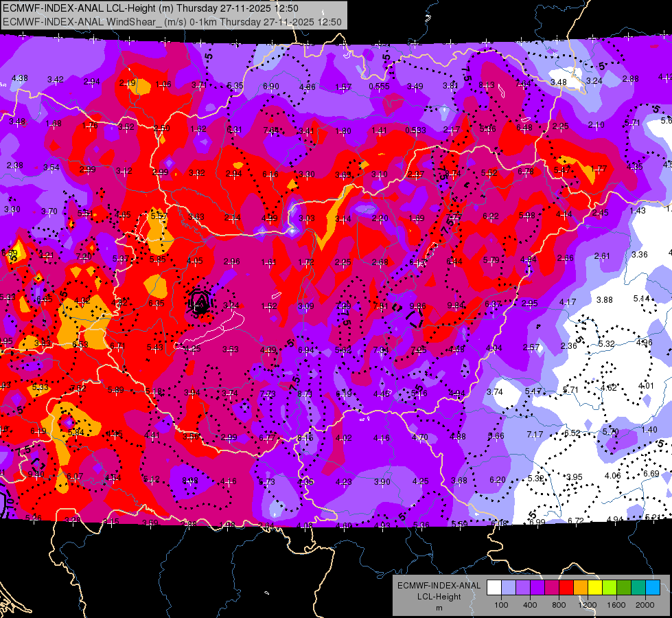Click the ECMWF-INDEX-ANAL label in the legend
This screenshot has width=672, height=618.
pyautogui.click(x=439, y=586)
